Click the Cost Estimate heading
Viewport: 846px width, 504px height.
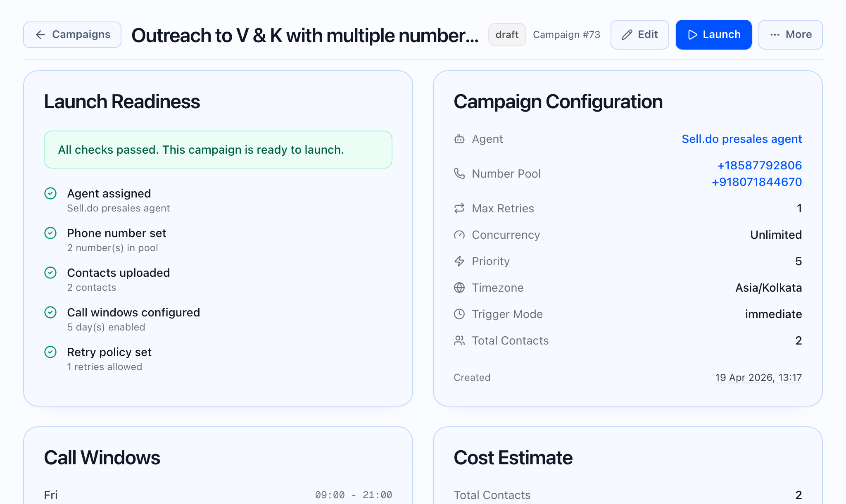click(x=513, y=458)
